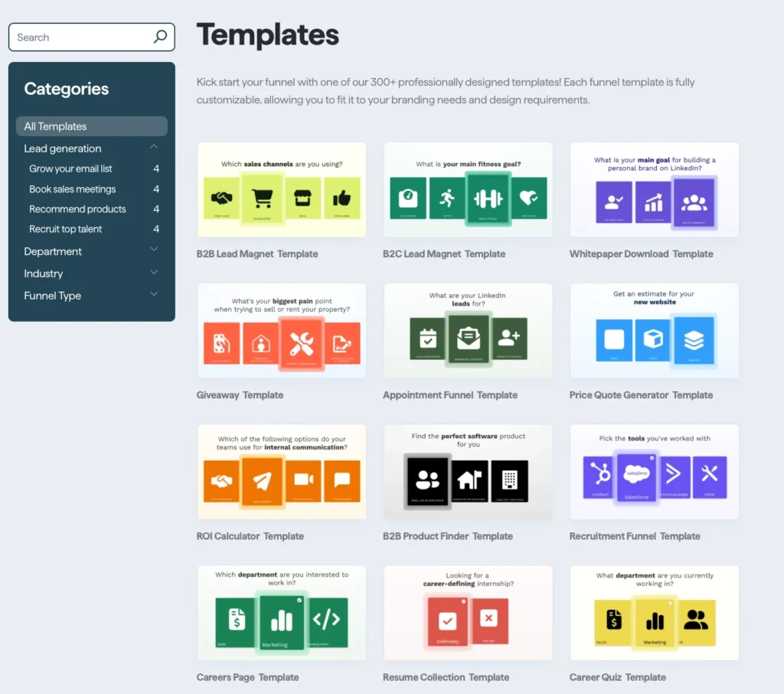Viewport: 784px width, 694px height.
Task: Click the Lead generation category label
Action: [x=63, y=149]
